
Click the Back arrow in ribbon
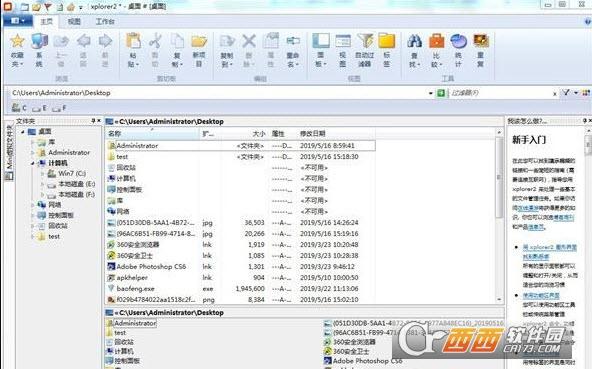point(83,41)
